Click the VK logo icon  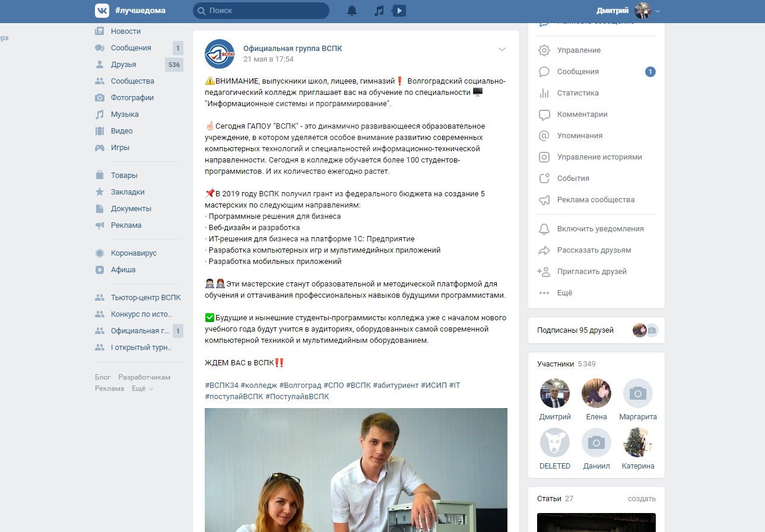[102, 11]
